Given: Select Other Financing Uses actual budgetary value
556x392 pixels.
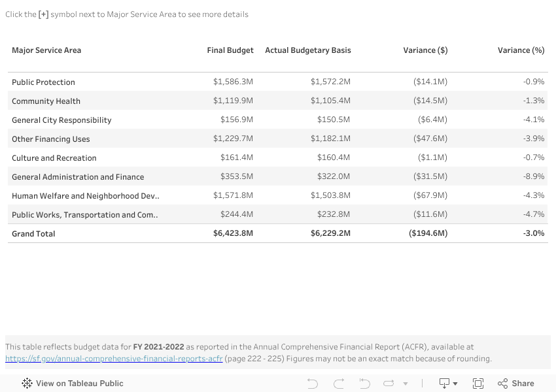Looking at the screenshot, I should [x=330, y=139].
